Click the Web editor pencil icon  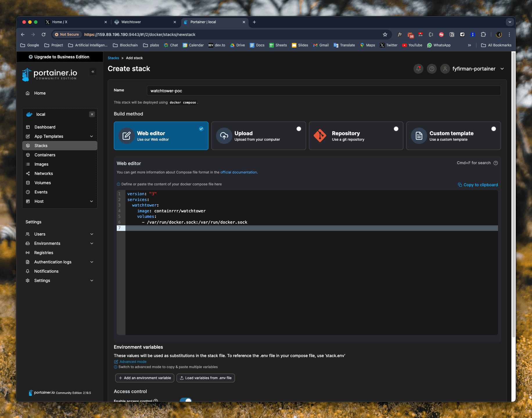[127, 136]
